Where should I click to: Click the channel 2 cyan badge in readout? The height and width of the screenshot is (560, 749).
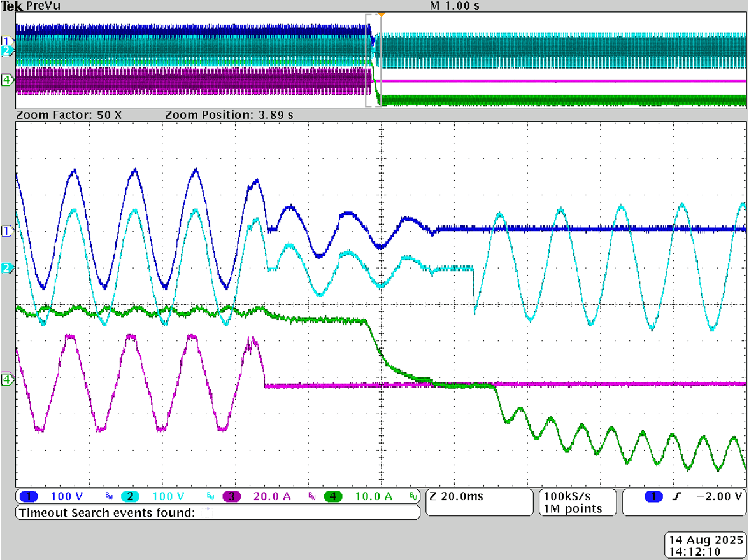(x=130, y=496)
